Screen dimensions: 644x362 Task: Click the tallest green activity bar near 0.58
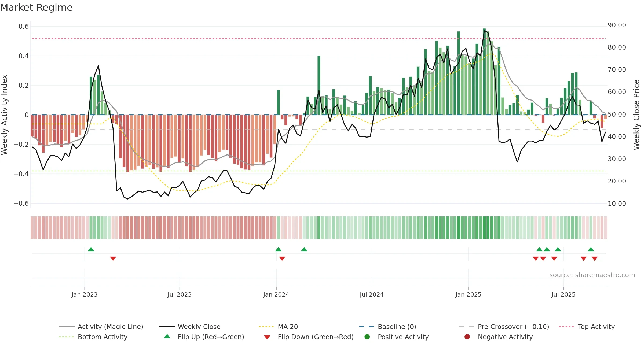click(x=484, y=72)
